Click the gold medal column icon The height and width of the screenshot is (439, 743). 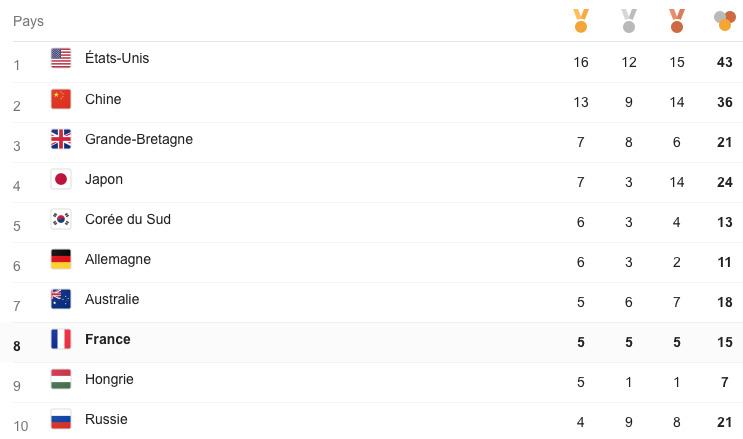580,20
